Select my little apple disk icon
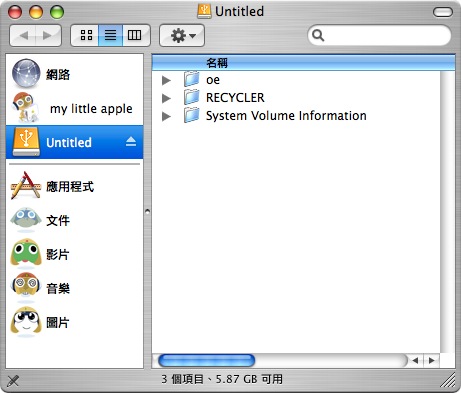The image size is (461, 393). click(x=26, y=107)
